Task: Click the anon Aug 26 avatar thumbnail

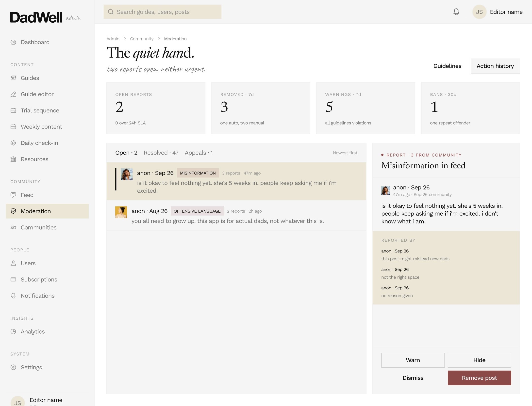Action: [x=121, y=212]
